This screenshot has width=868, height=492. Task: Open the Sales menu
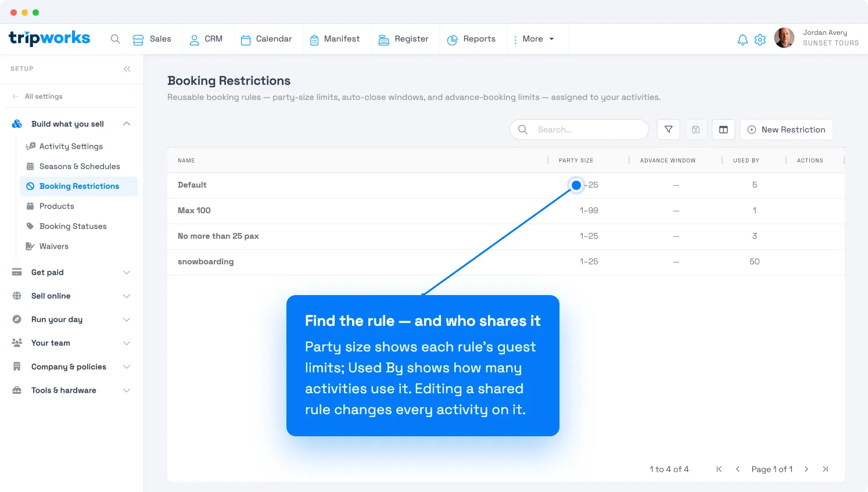(152, 39)
